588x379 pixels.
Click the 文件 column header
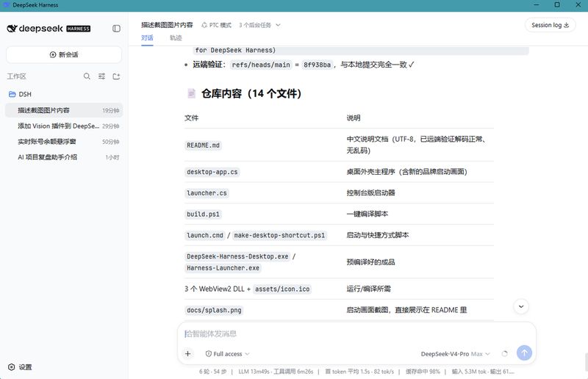tap(191, 118)
